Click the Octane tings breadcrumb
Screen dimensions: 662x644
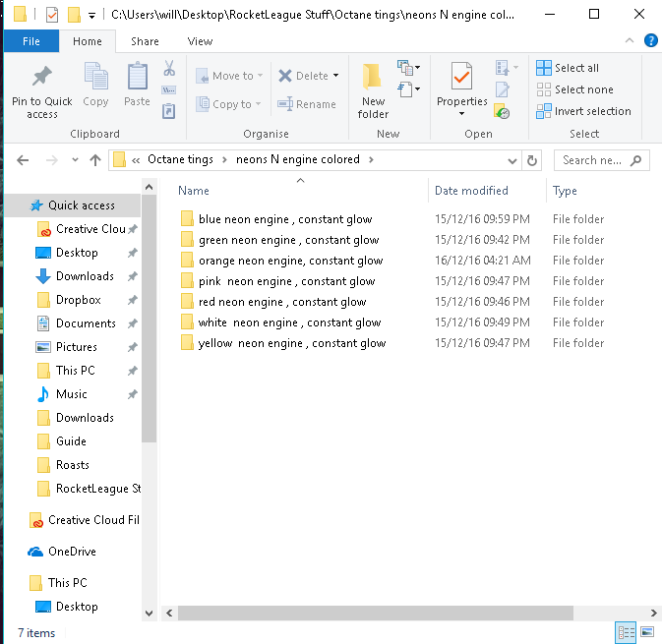click(180, 159)
